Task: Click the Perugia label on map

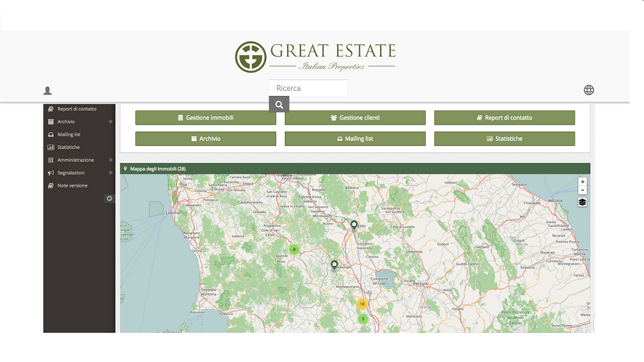Action: [x=421, y=283]
